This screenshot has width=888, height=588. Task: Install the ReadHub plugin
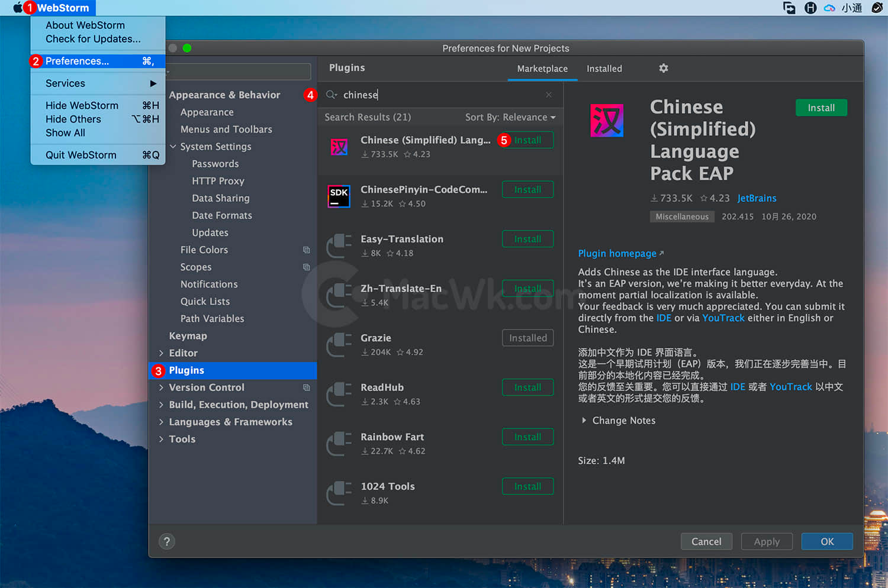coord(527,387)
